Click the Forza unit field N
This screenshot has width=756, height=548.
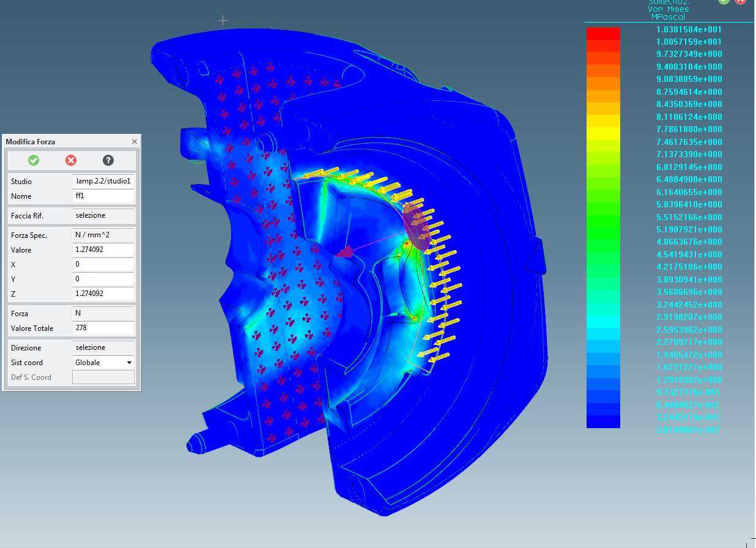click(103, 313)
